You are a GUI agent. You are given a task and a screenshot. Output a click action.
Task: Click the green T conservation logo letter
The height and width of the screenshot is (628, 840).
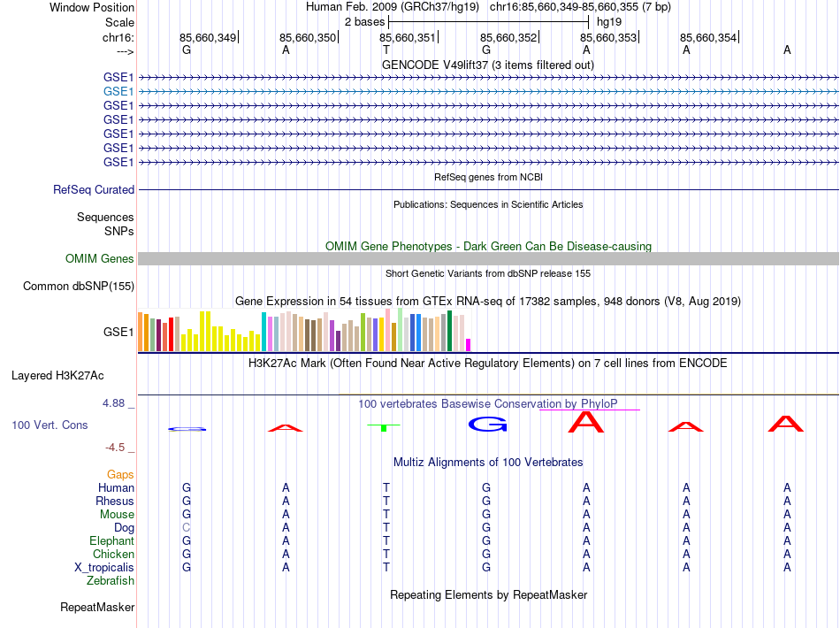[x=385, y=426]
